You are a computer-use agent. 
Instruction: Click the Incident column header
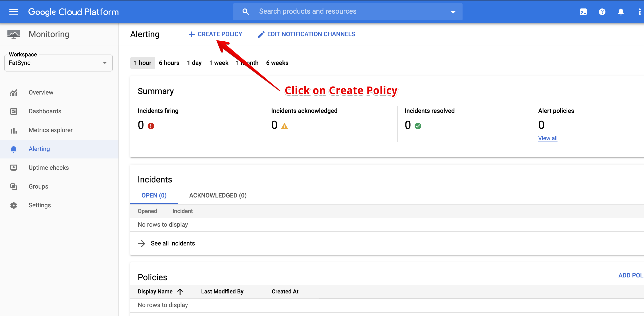pyautogui.click(x=182, y=211)
